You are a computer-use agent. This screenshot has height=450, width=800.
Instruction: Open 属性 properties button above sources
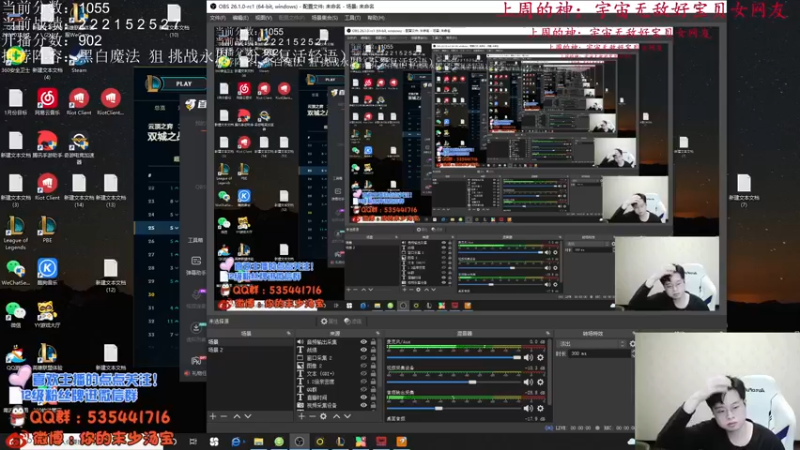click(x=329, y=321)
